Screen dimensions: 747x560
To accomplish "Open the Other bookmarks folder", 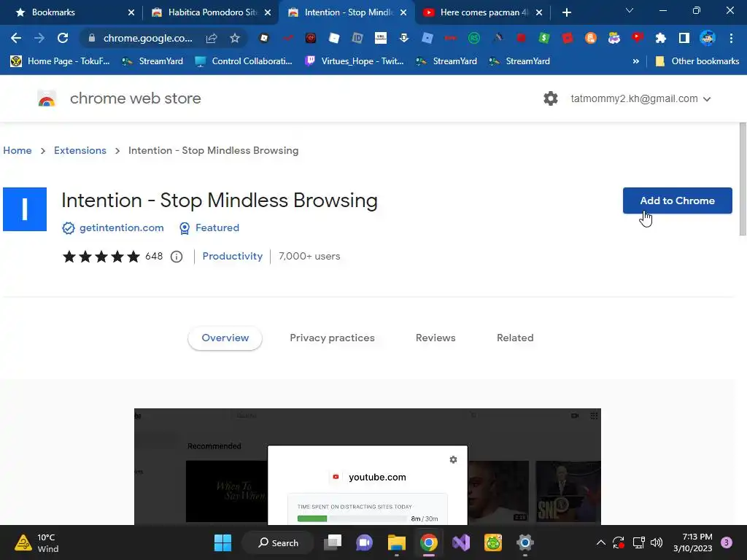I will pos(697,61).
